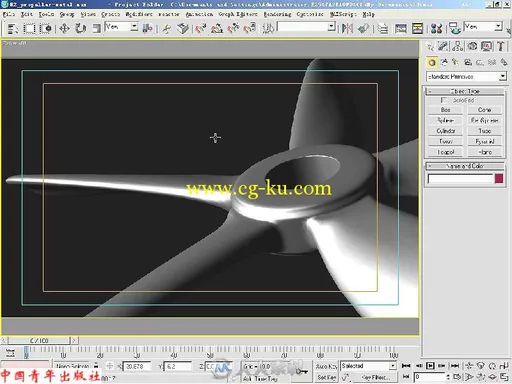
Task: Toggle the Percent Snap icon
Action: pos(233,29)
